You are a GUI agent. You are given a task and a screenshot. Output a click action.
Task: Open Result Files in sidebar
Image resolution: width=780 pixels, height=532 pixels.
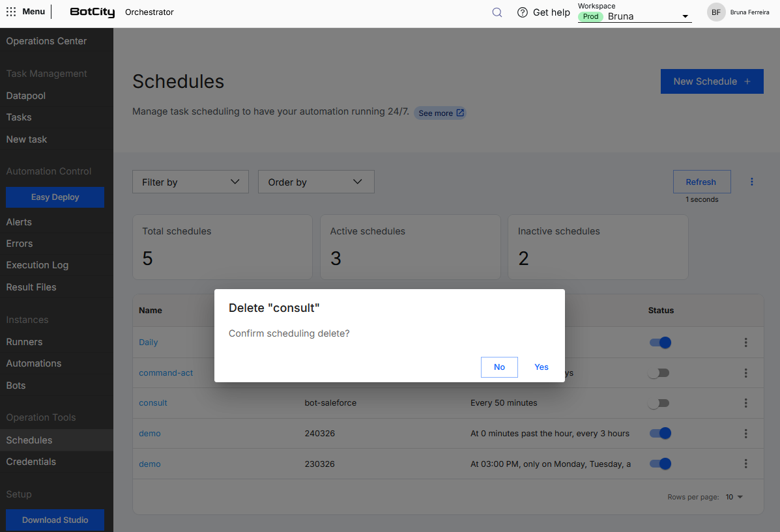click(x=31, y=287)
